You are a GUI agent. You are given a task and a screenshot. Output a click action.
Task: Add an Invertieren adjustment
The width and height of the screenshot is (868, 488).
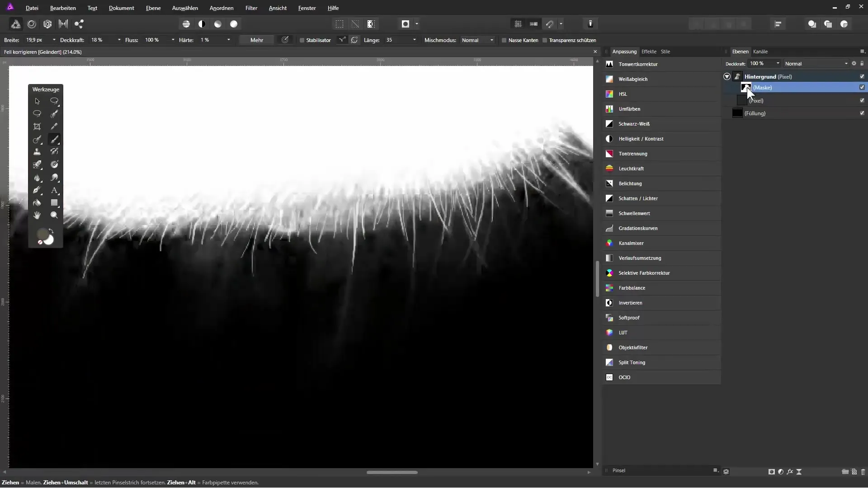click(661, 303)
